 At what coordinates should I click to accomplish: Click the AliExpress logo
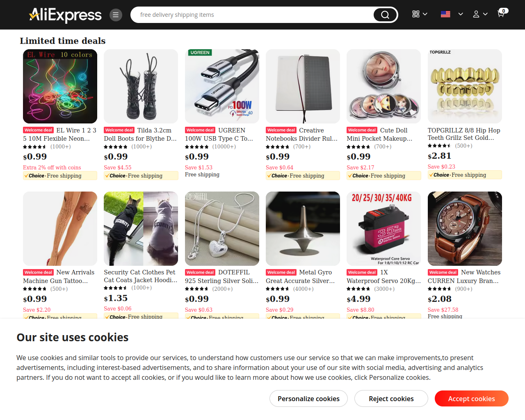click(x=65, y=15)
